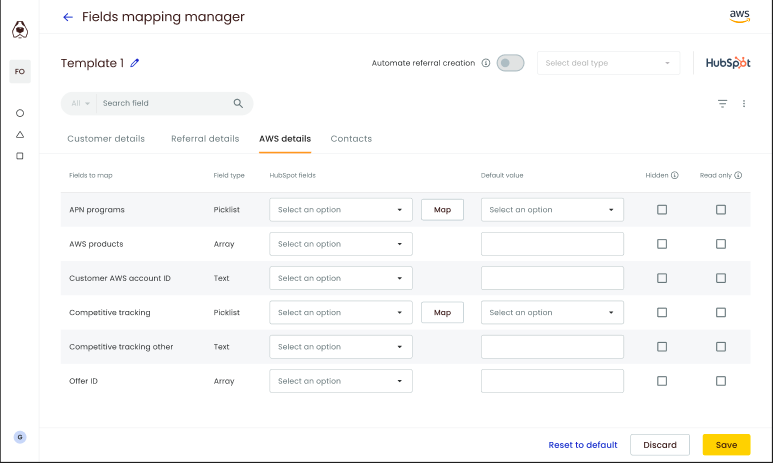
Task: Click the back arrow beside Fields mapping manager
Action: coord(68,17)
